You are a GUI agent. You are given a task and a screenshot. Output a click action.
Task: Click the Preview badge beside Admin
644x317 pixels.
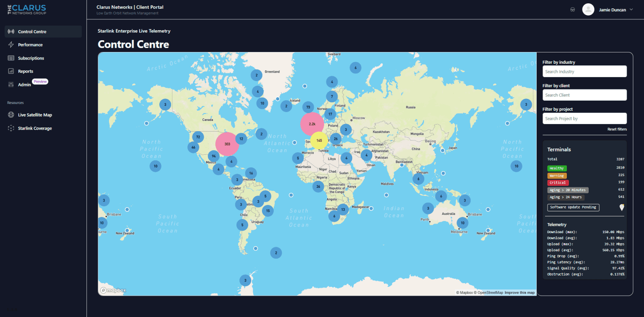tap(40, 82)
